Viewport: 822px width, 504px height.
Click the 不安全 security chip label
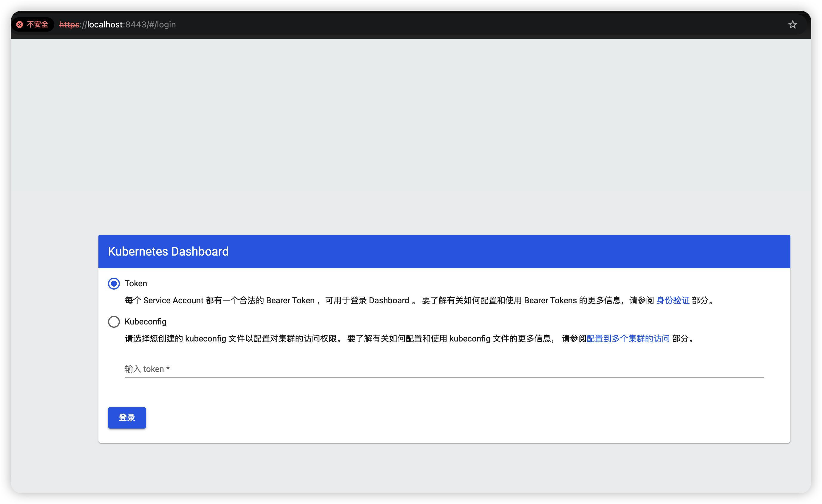[x=37, y=24]
